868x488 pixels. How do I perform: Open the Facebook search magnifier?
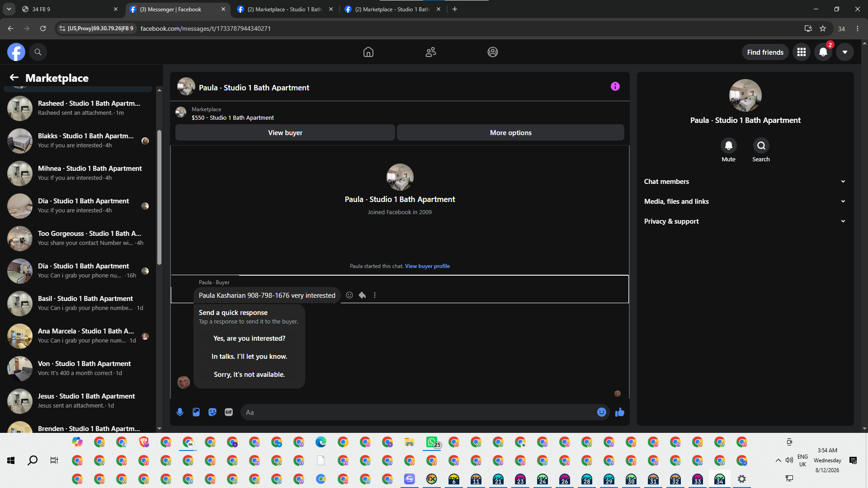click(x=38, y=52)
